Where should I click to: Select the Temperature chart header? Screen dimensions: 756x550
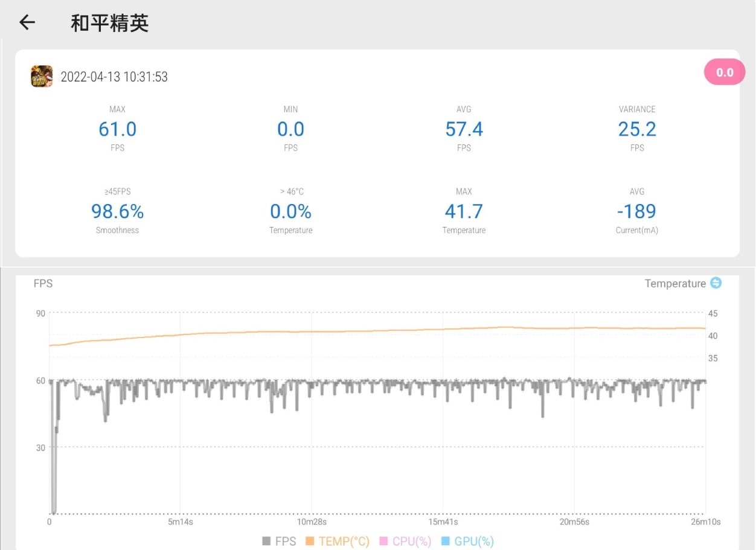676,283
